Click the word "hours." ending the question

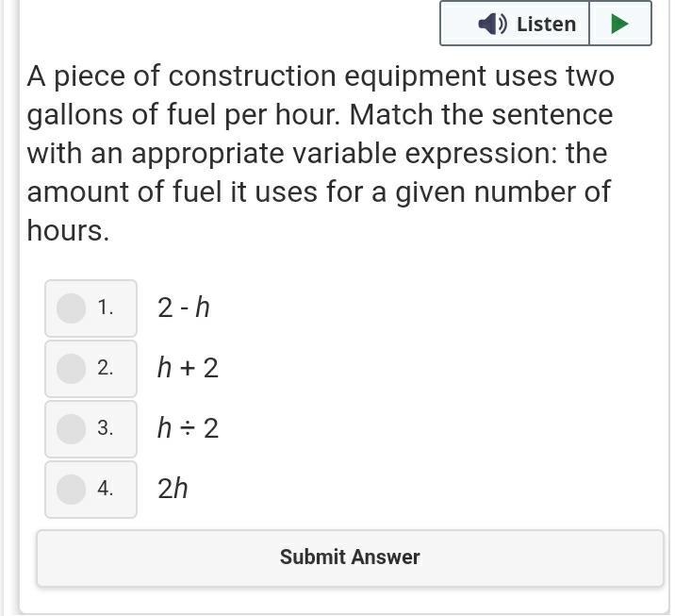click(x=68, y=231)
